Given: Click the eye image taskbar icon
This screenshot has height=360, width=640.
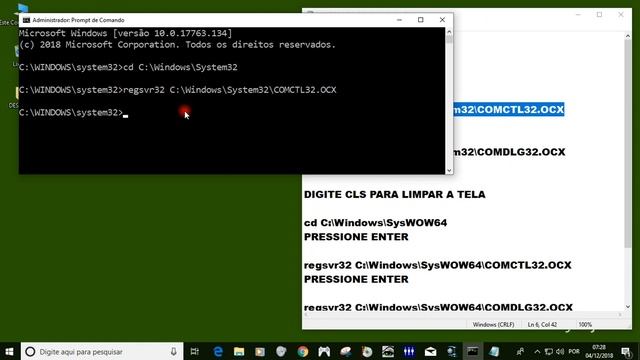Looking at the screenshot, I should pyautogui.click(x=388, y=351).
